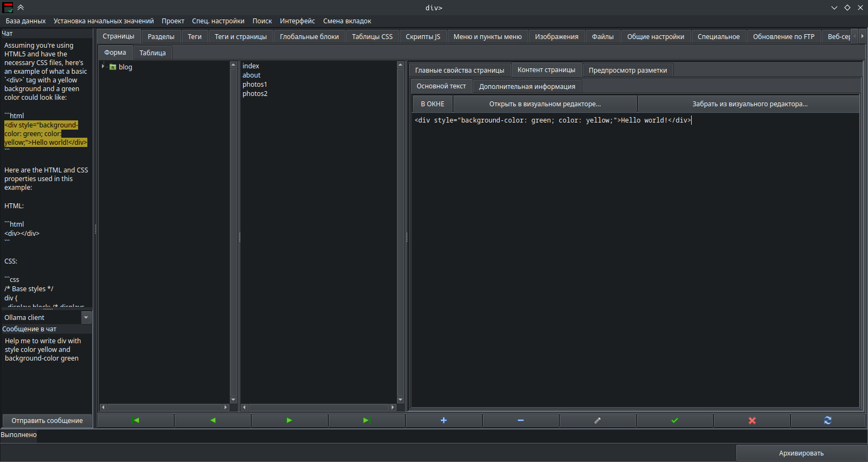Open Главные свойства страницы tab

pyautogui.click(x=459, y=70)
